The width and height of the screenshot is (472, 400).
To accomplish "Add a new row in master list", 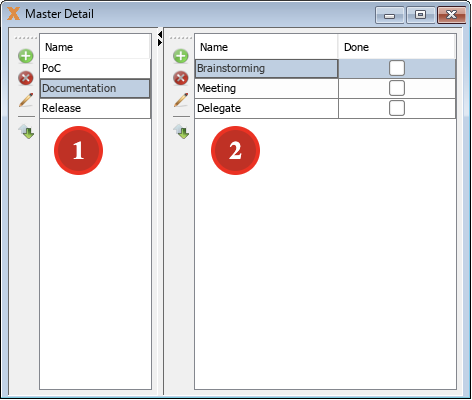I will click(x=26, y=56).
